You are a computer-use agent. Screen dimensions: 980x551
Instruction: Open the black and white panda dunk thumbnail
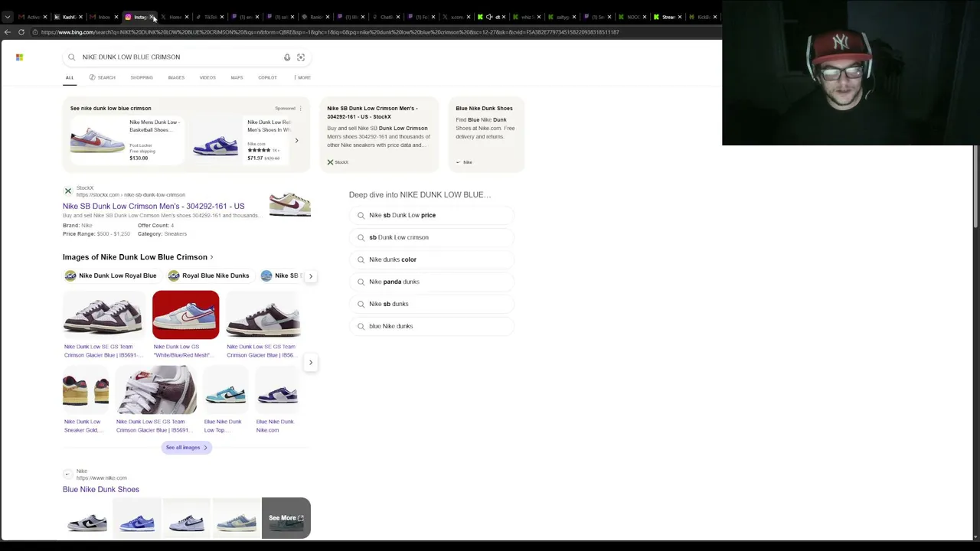point(87,518)
